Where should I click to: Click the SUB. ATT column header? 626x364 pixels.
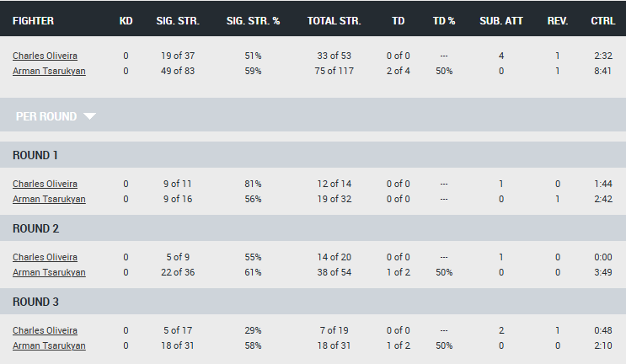pos(501,21)
